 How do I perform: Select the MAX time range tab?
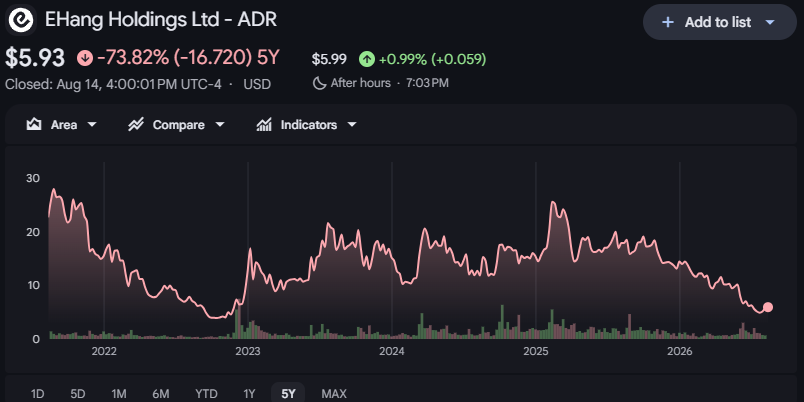(x=334, y=393)
